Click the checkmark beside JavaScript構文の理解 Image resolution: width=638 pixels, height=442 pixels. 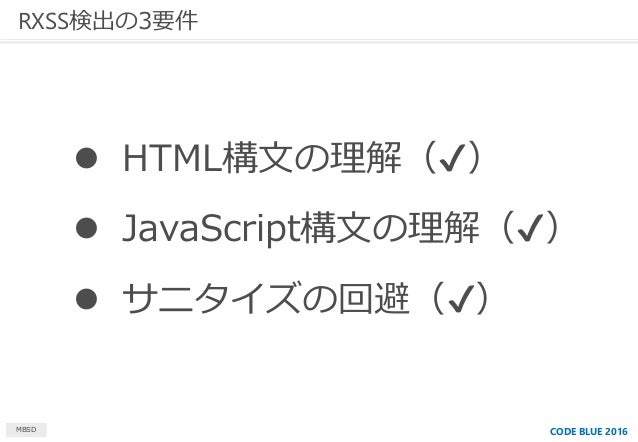click(x=530, y=229)
